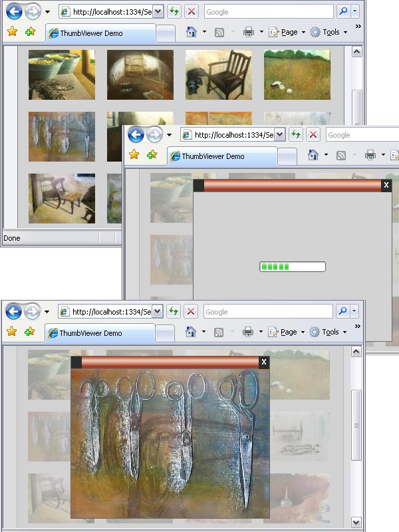399x532 pixels.
Task: Click Forward arrow in top browser window
Action: click(33, 12)
